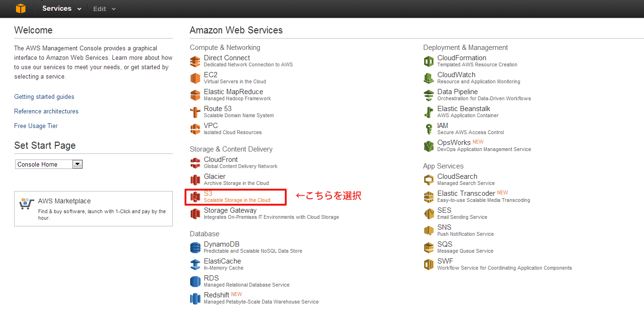Click the Data Pipeline icon
Image resolution: width=644 pixels, height=320 pixels.
click(x=428, y=95)
